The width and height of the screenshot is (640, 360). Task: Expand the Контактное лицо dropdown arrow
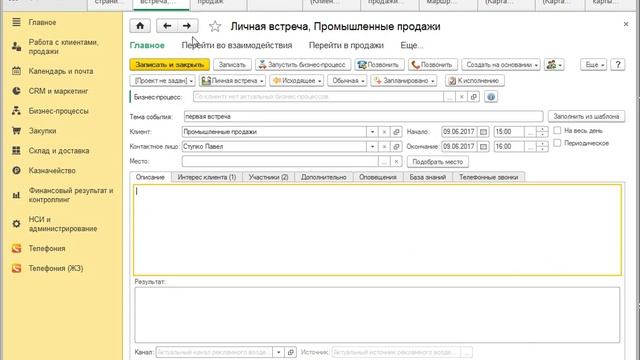pos(372,147)
